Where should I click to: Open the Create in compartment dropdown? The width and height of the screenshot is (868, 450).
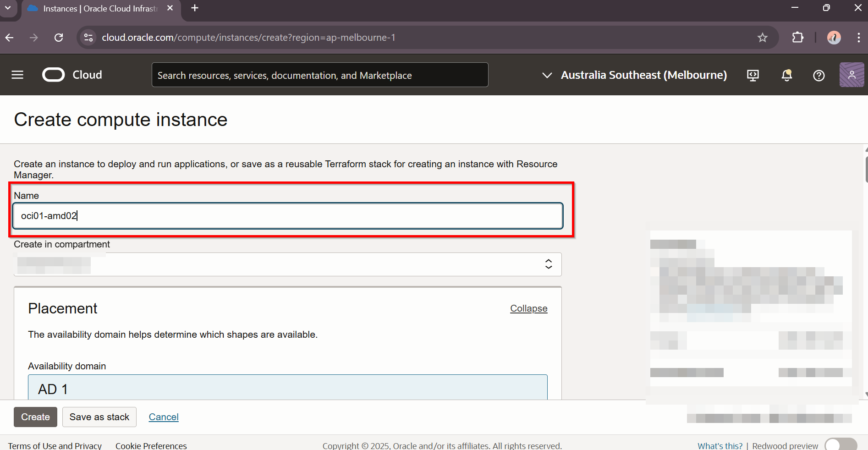(x=287, y=264)
